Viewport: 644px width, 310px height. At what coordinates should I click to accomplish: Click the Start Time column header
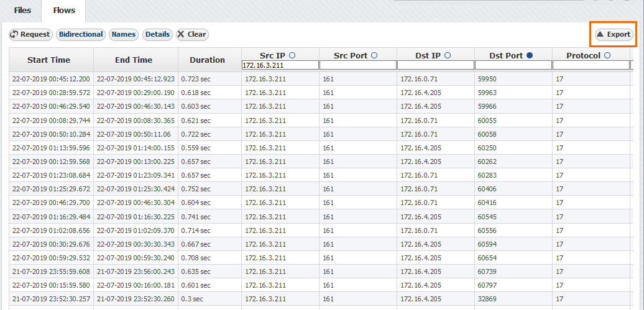point(49,60)
